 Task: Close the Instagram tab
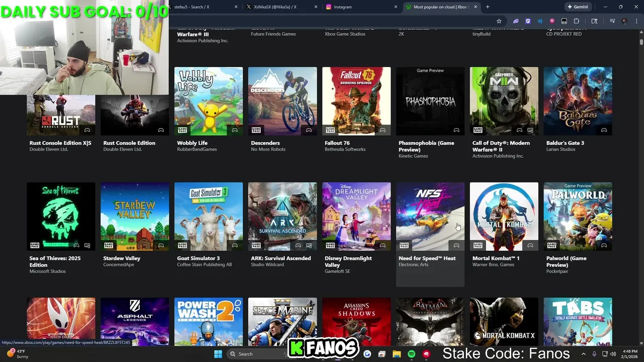pos(395,7)
